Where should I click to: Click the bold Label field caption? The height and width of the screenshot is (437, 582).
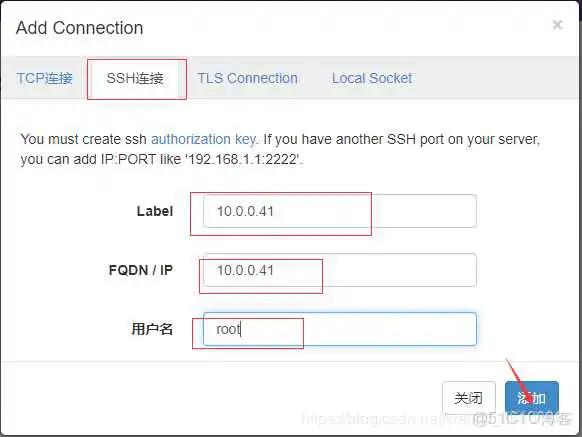[x=155, y=211]
